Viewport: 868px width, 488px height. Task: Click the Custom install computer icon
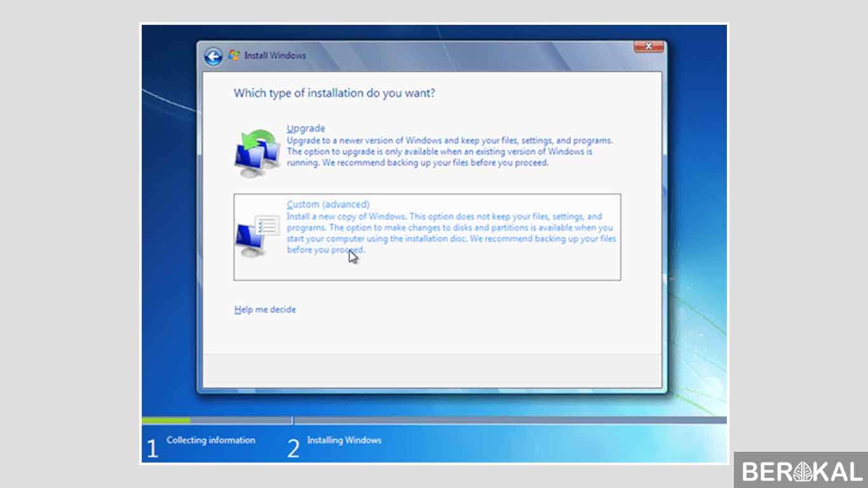[x=257, y=236]
